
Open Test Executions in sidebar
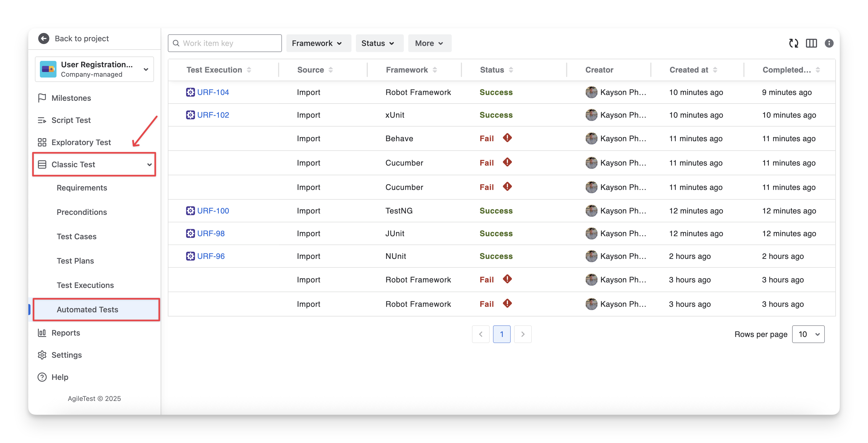click(85, 285)
